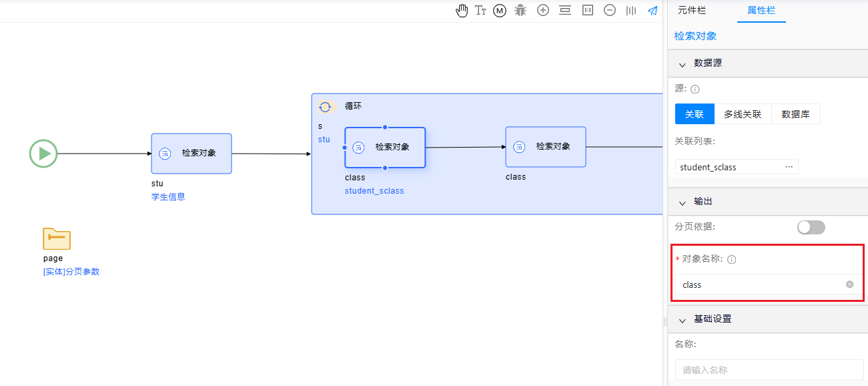Click the student_sclass link under class node
The width and height of the screenshot is (868, 386).
click(x=374, y=191)
